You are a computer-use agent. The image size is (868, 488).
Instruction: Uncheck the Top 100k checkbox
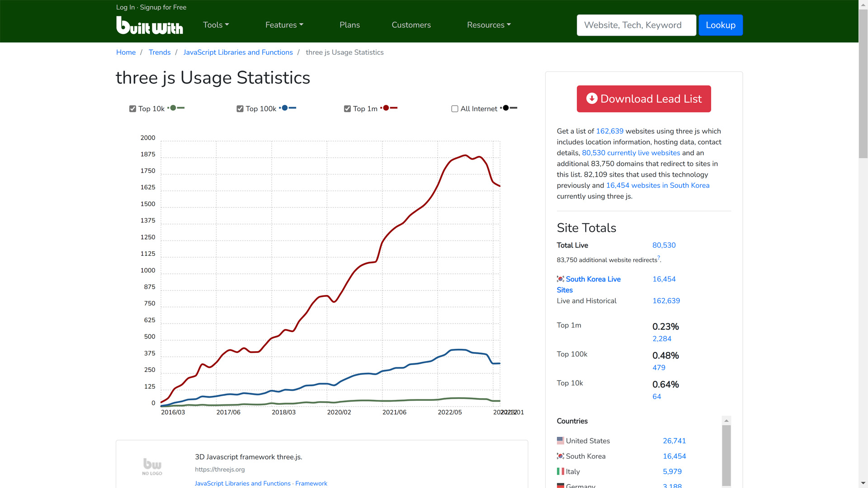coord(240,109)
